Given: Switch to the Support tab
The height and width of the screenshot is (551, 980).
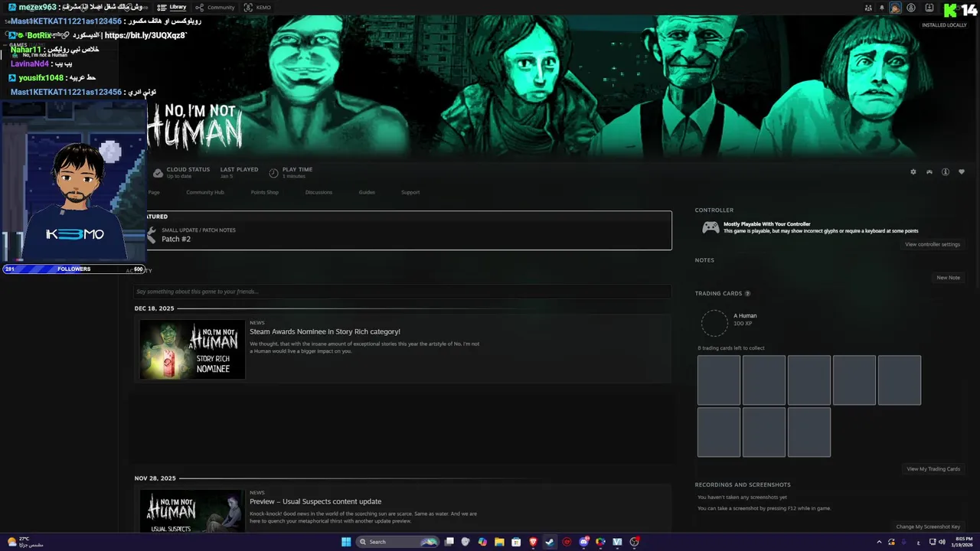Looking at the screenshot, I should [x=410, y=192].
